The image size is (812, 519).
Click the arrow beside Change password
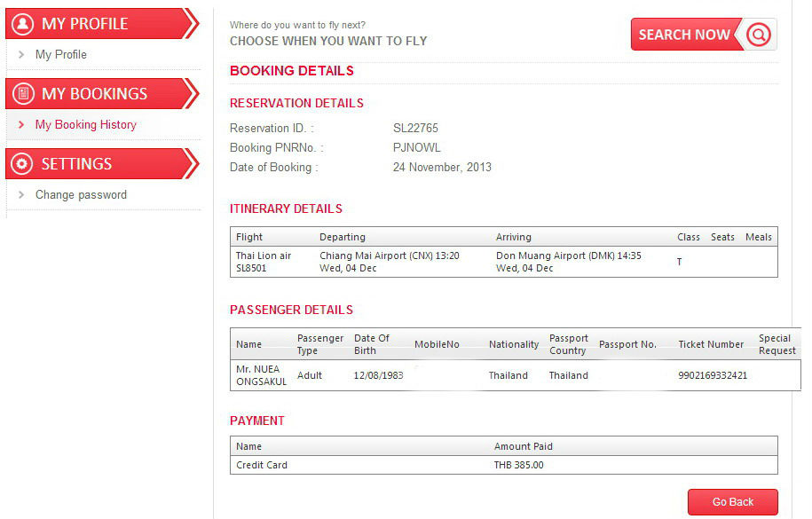pos(21,195)
